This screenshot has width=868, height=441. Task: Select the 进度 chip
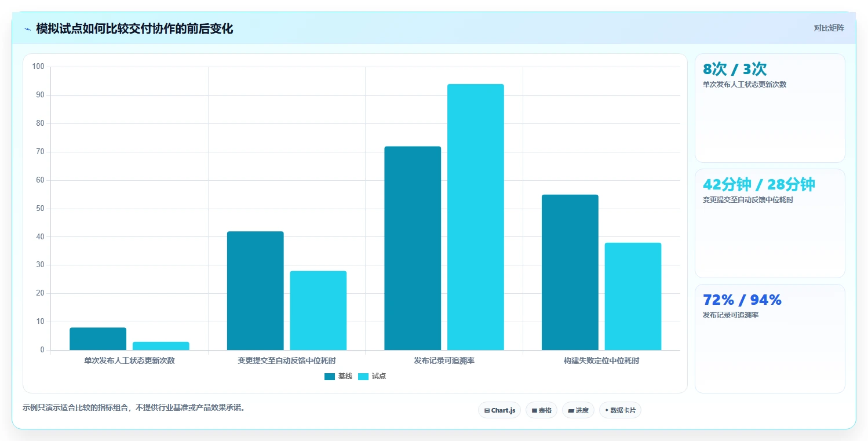pos(578,410)
